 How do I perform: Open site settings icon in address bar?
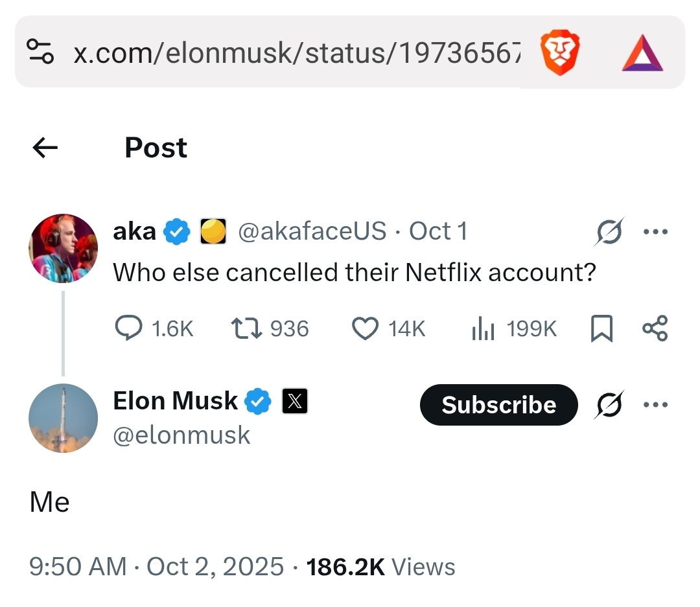click(x=40, y=52)
